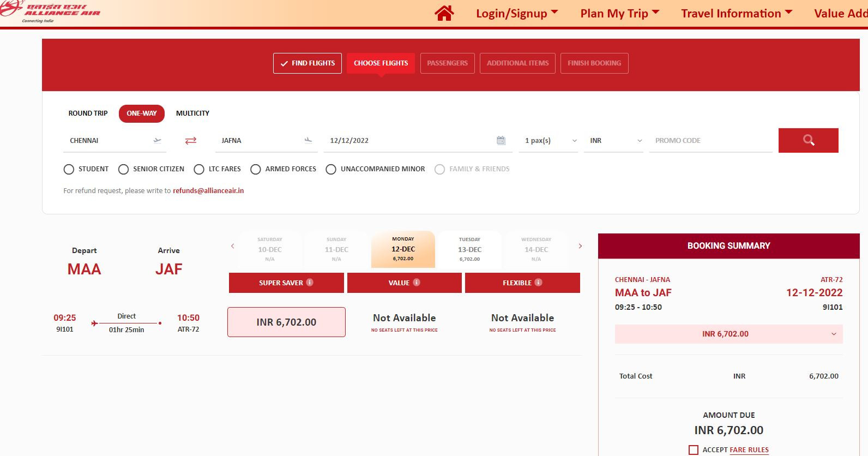
Task: Select the ARMED FORCES radio
Action: [x=256, y=169]
